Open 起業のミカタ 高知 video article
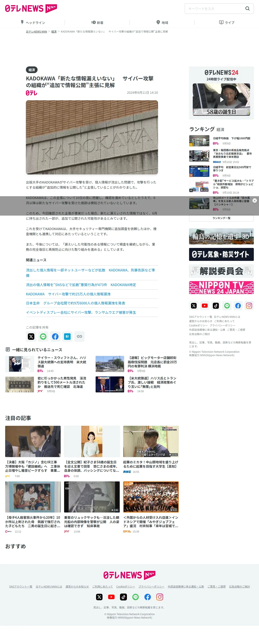This screenshot has height=644, width=259. [151, 450]
